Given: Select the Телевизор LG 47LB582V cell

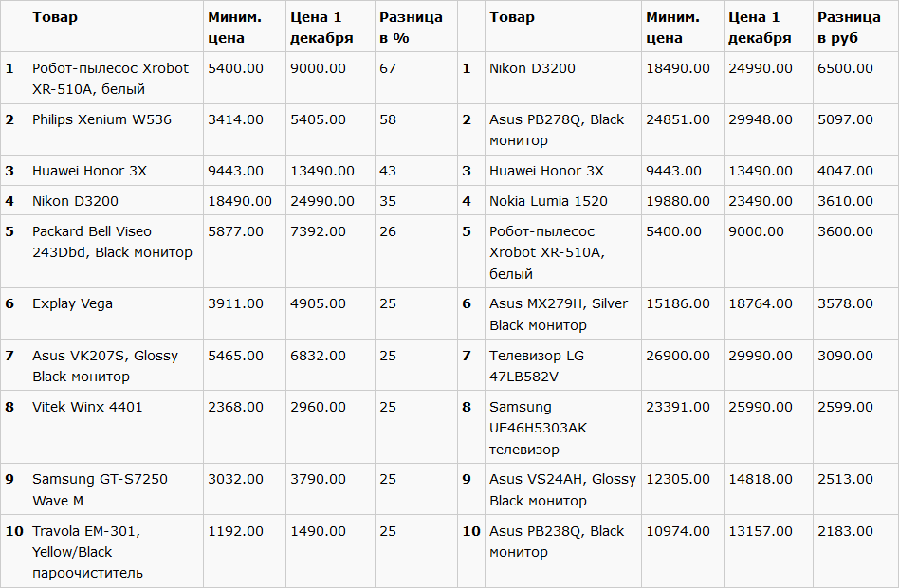Looking at the screenshot, I should click(x=537, y=365).
